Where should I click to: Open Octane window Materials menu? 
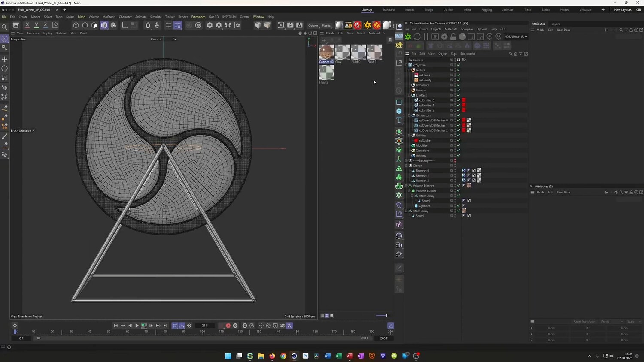(450, 29)
